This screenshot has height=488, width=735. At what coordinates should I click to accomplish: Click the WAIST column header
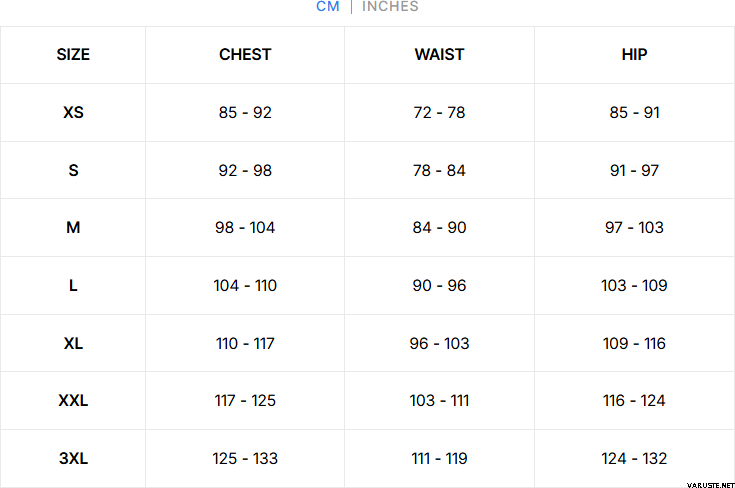pos(439,55)
